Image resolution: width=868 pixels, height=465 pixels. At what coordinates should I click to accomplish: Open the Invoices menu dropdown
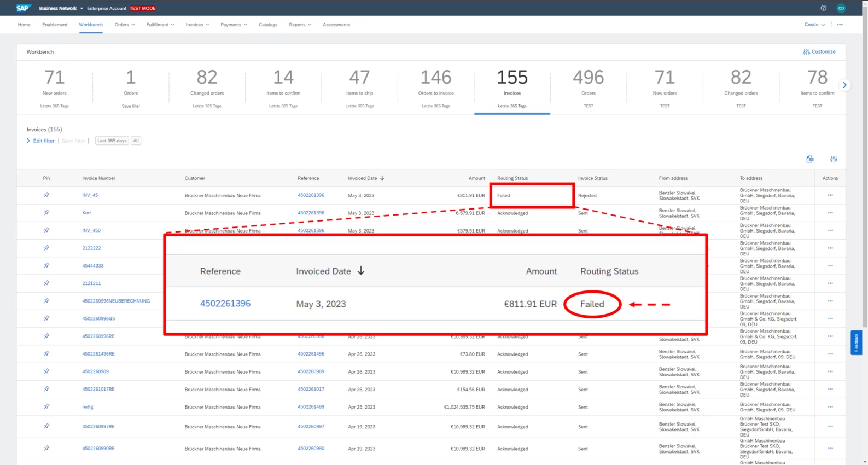pos(197,25)
